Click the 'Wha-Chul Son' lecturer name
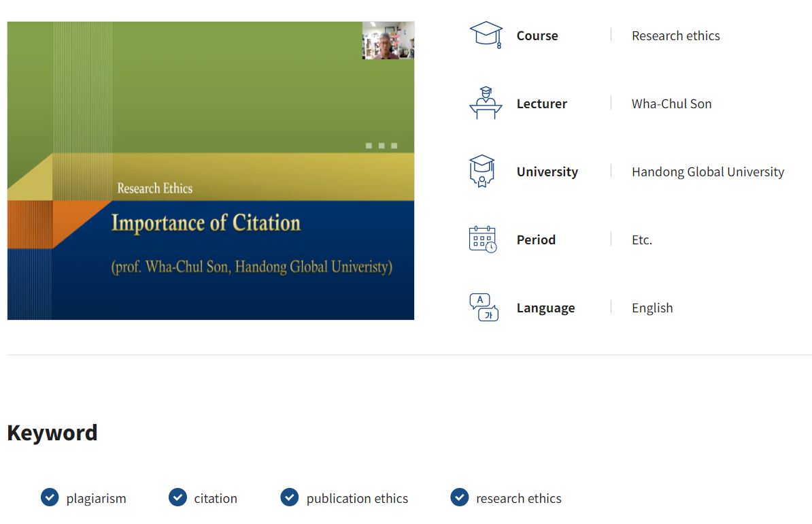 tap(672, 103)
